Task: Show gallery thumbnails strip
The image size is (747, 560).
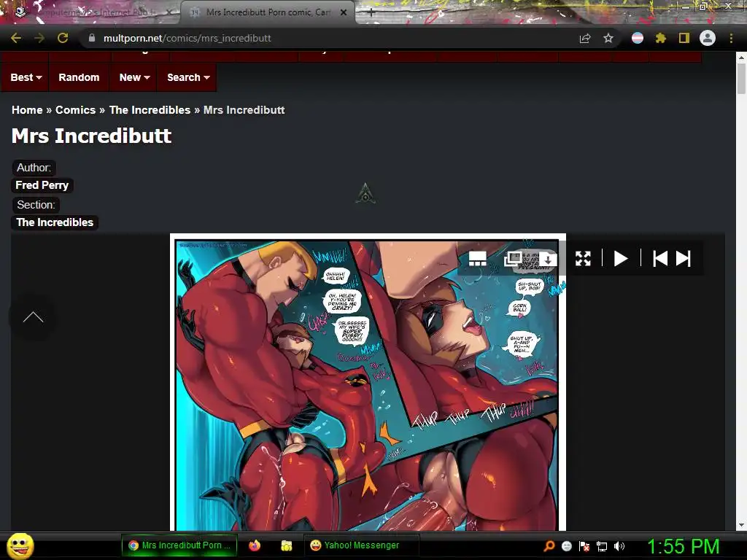Action: (477, 259)
